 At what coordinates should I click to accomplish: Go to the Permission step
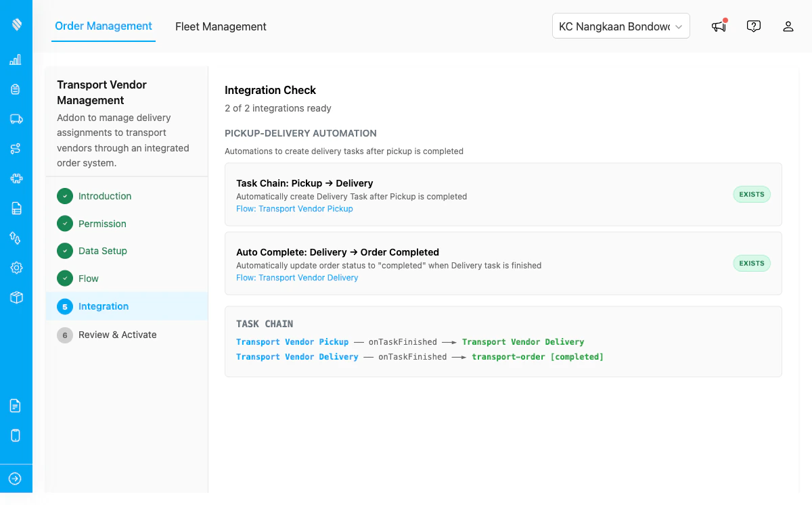102,224
